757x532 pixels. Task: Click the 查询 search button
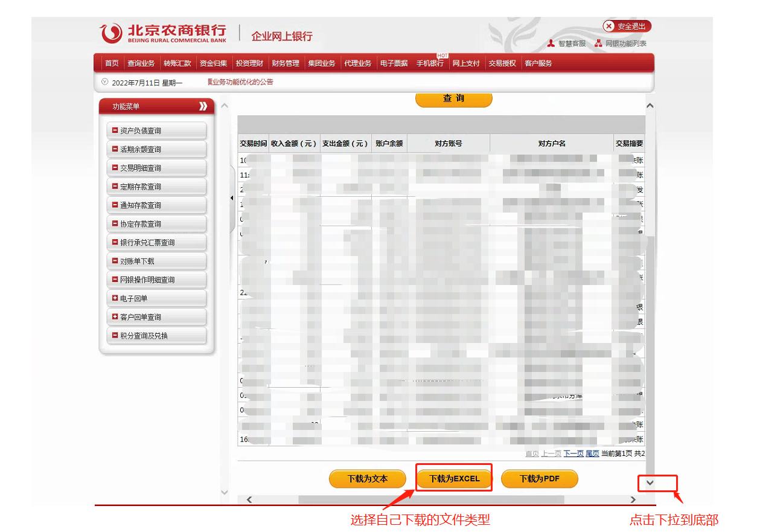(x=453, y=98)
